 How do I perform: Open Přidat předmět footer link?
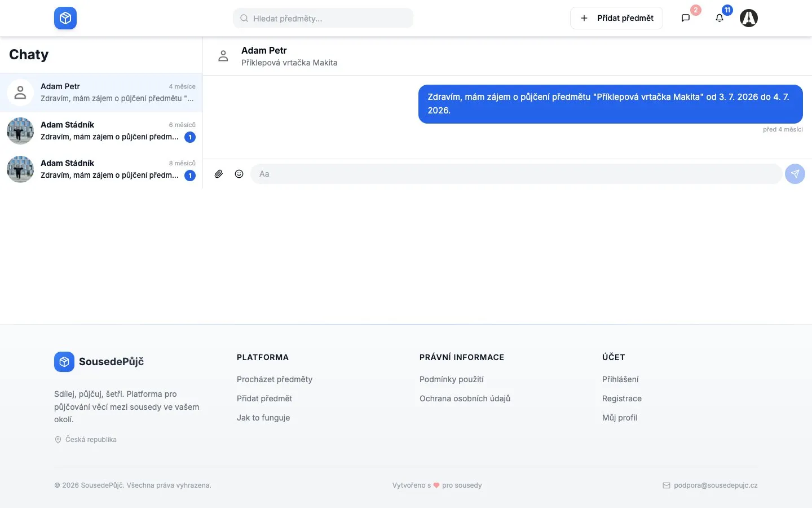pos(264,398)
